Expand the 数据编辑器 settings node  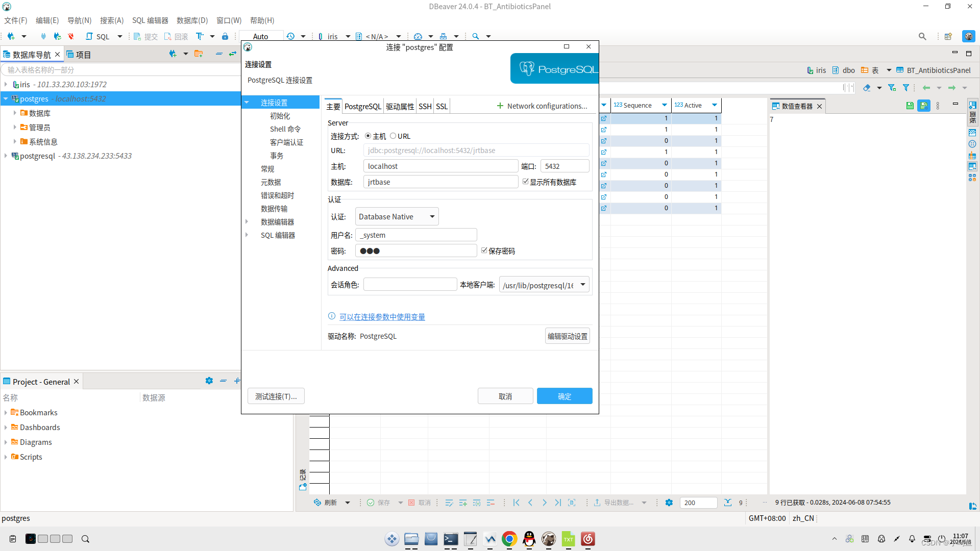(x=247, y=222)
